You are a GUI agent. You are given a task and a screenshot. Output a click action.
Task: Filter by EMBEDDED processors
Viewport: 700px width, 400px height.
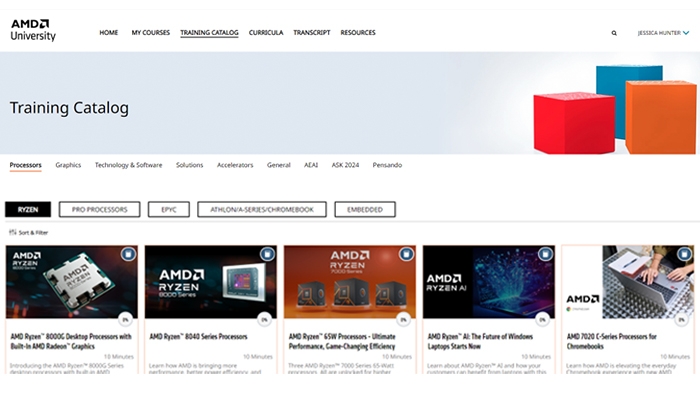pyautogui.click(x=365, y=209)
